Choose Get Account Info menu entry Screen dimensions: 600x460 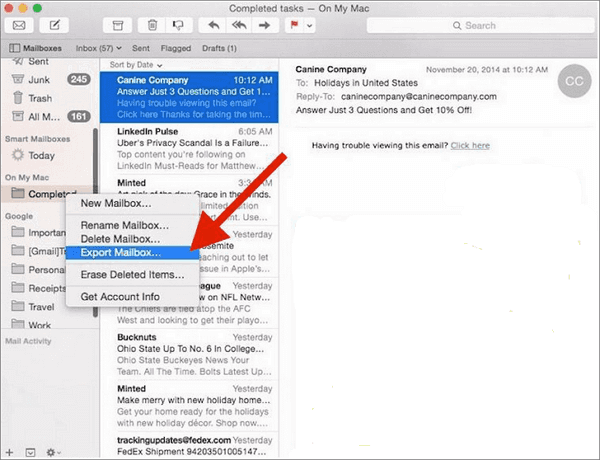[x=132, y=297]
